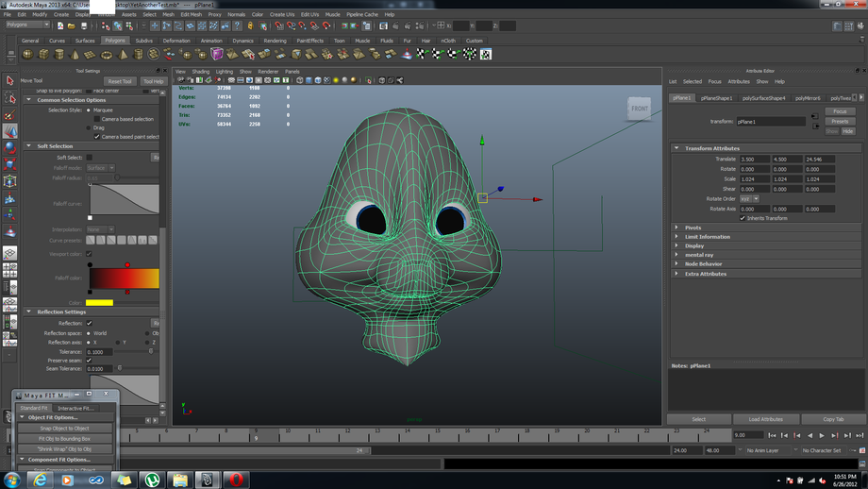Create a polygon cube from the shelf
The height and width of the screenshot is (489, 868).
coord(43,54)
